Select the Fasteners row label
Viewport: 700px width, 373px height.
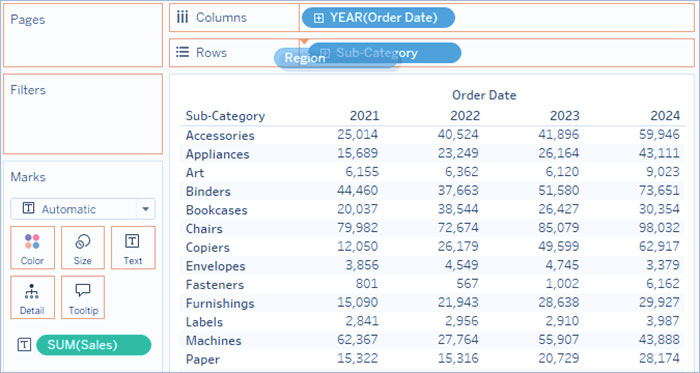pyautogui.click(x=215, y=285)
